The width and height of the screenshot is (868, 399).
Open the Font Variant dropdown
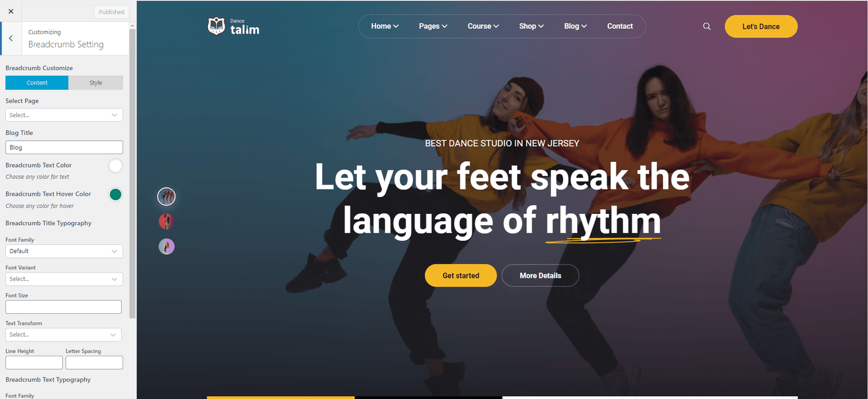(x=64, y=279)
